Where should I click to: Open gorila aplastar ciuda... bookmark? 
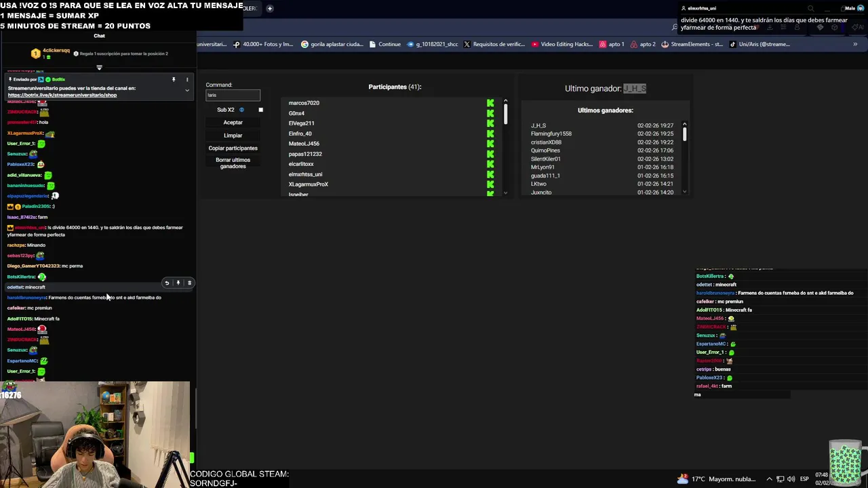click(332, 44)
